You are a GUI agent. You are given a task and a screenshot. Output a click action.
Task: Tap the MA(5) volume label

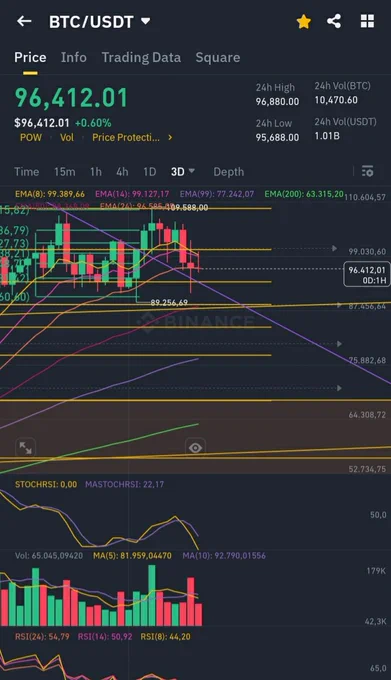[132, 556]
